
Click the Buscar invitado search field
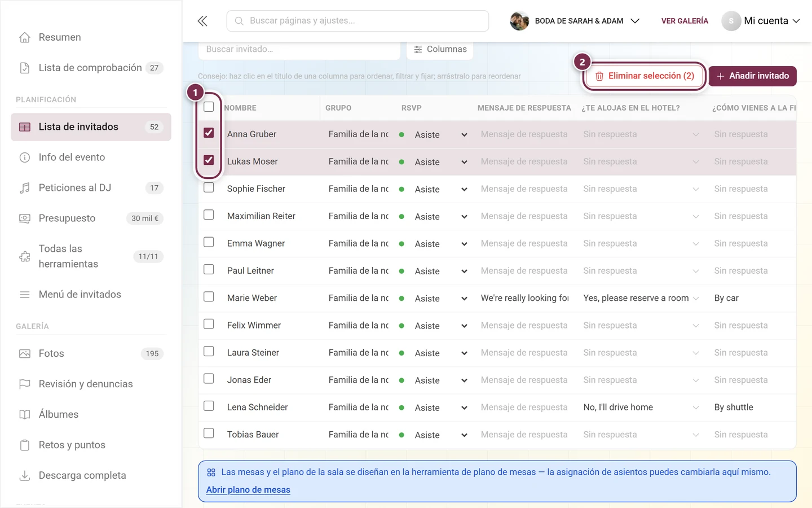(299, 50)
